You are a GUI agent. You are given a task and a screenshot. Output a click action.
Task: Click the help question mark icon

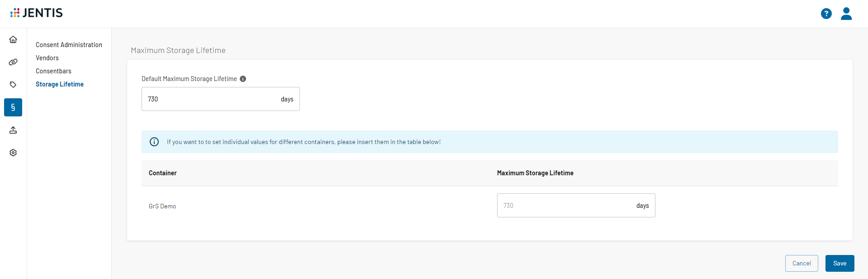(x=826, y=14)
